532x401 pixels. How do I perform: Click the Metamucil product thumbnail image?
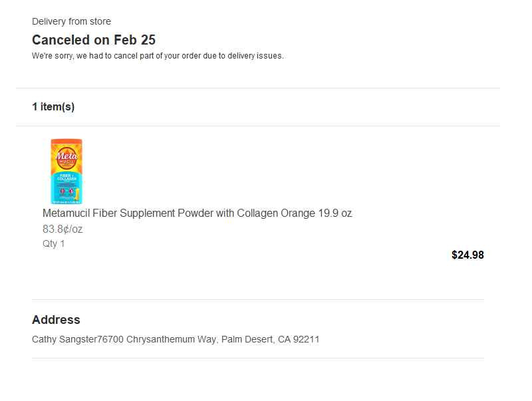point(66,171)
